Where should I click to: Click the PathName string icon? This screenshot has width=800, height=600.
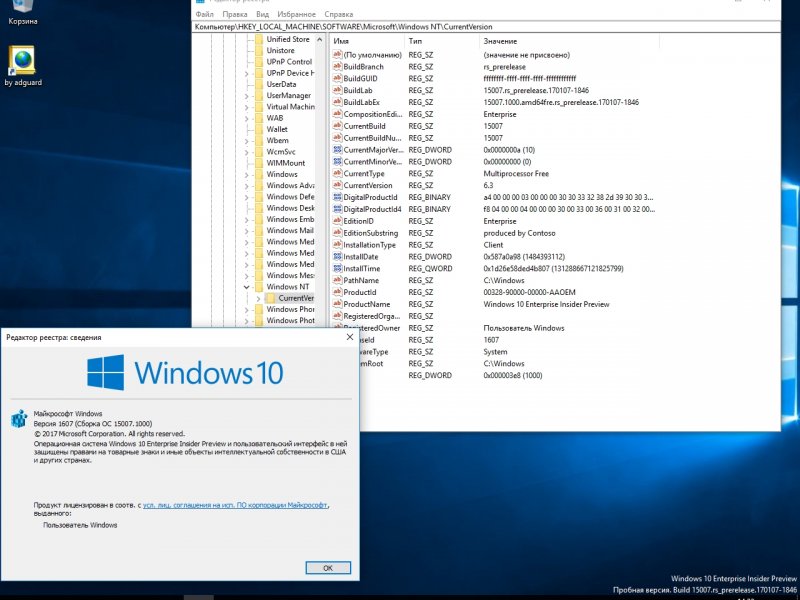point(337,280)
